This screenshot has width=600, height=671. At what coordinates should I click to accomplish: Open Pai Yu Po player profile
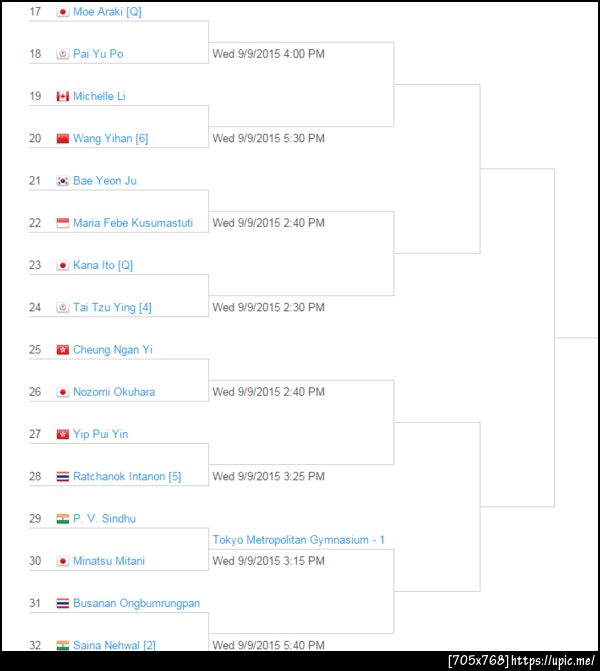[x=98, y=54]
